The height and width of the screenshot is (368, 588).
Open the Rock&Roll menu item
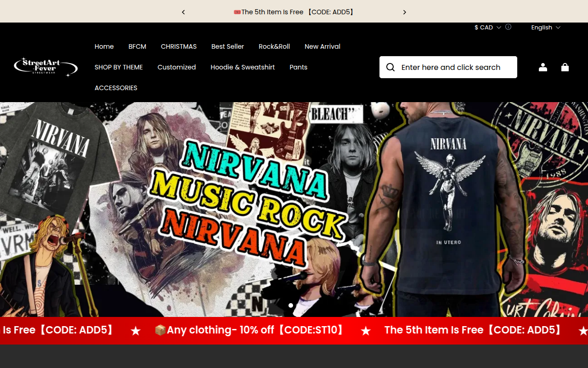[274, 46]
